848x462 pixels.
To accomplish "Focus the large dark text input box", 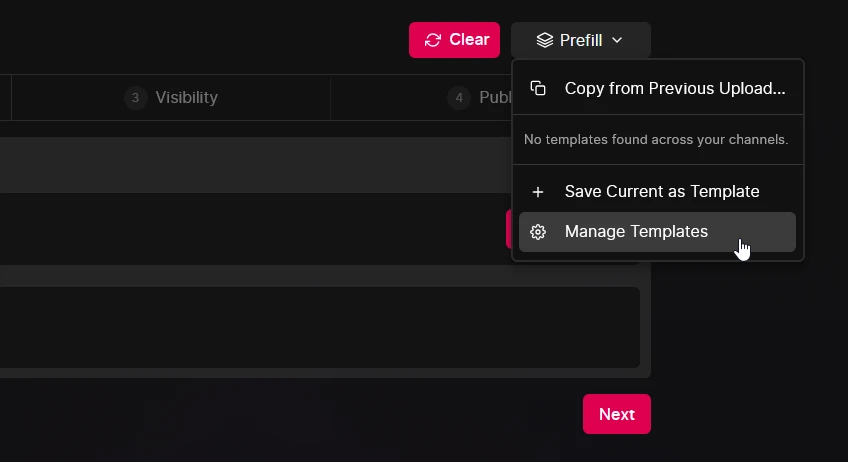I will click(320, 327).
